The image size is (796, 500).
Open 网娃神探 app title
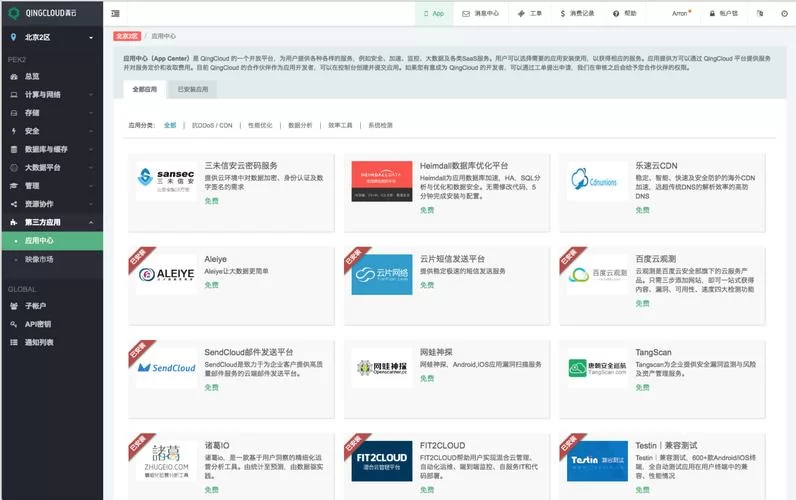pos(436,352)
